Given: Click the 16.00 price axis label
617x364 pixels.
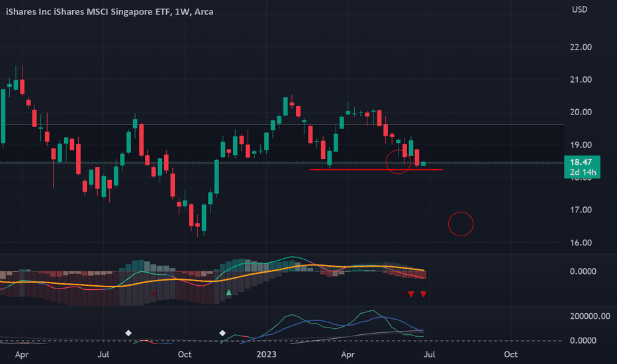Looking at the screenshot, I should [581, 243].
